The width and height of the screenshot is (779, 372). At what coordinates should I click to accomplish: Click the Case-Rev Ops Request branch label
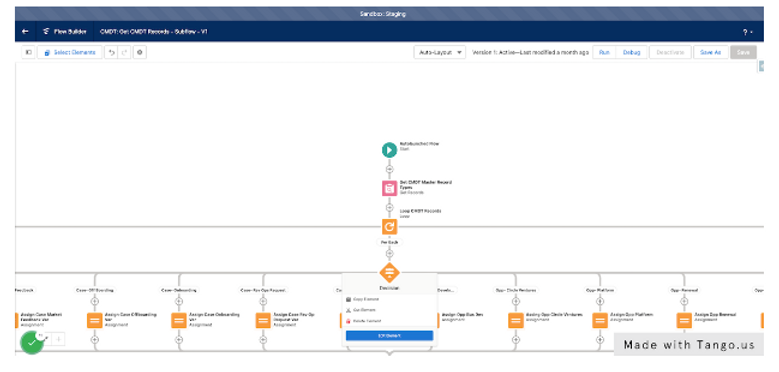tap(263, 290)
